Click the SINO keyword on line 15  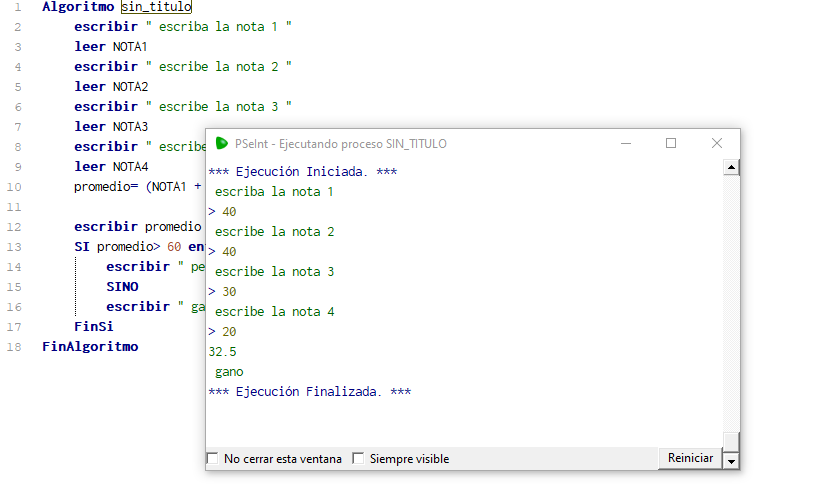[x=122, y=287]
